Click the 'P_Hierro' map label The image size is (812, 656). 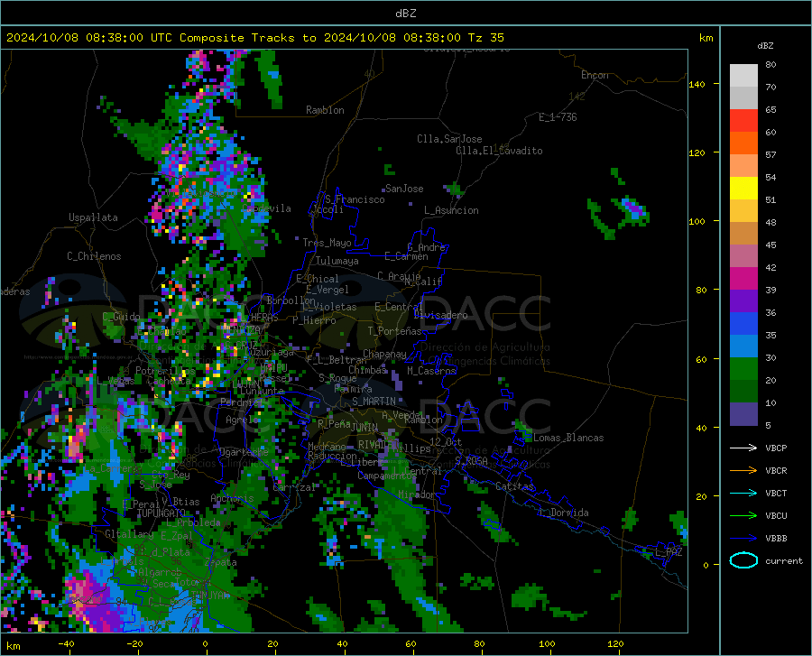[314, 320]
